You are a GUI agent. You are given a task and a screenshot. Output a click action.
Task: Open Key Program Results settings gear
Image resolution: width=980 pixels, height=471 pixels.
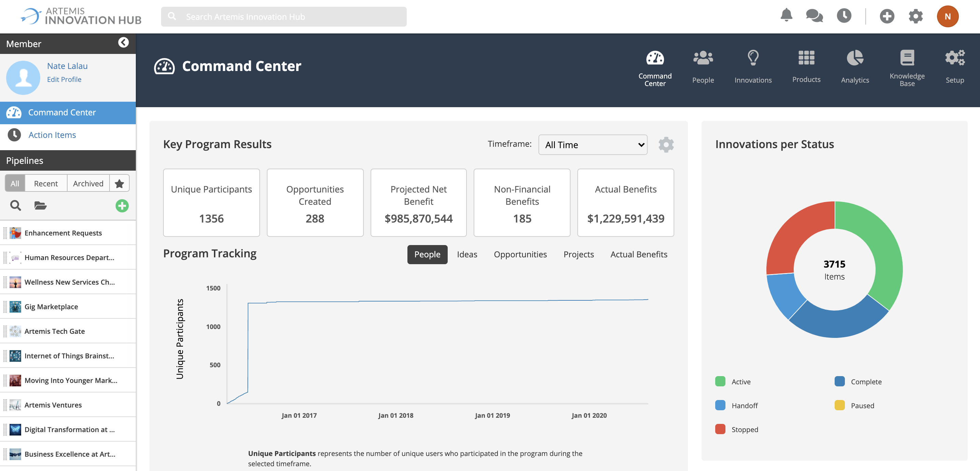[x=666, y=145]
